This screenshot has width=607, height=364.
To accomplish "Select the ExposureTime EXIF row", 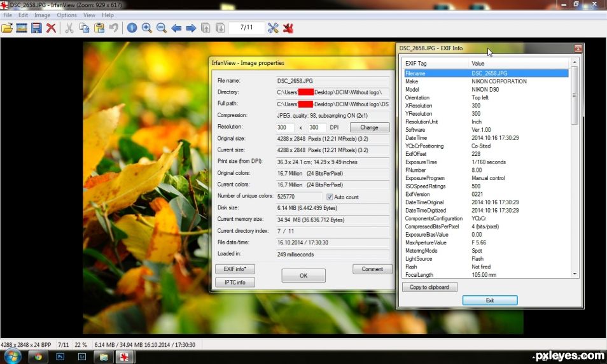I will pyautogui.click(x=486, y=162).
